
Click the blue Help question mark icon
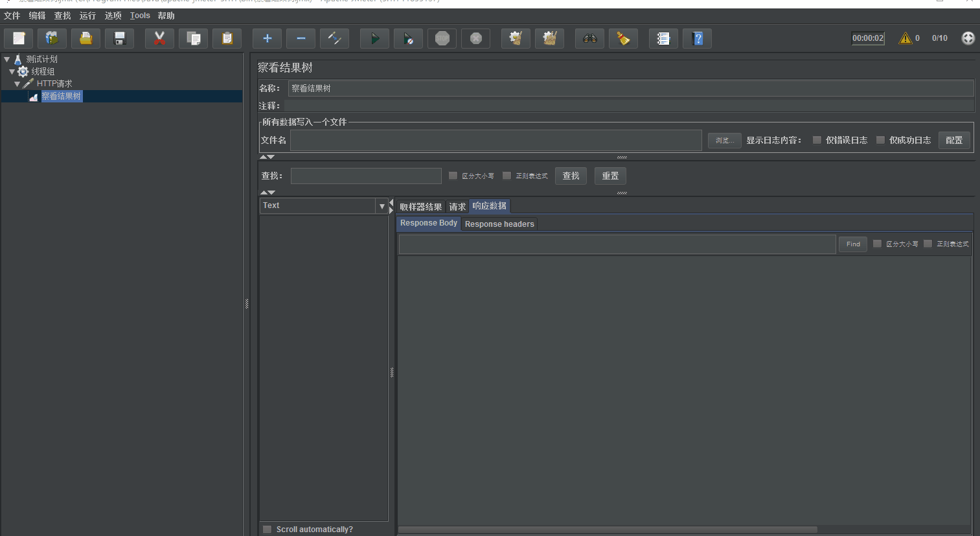coord(697,39)
